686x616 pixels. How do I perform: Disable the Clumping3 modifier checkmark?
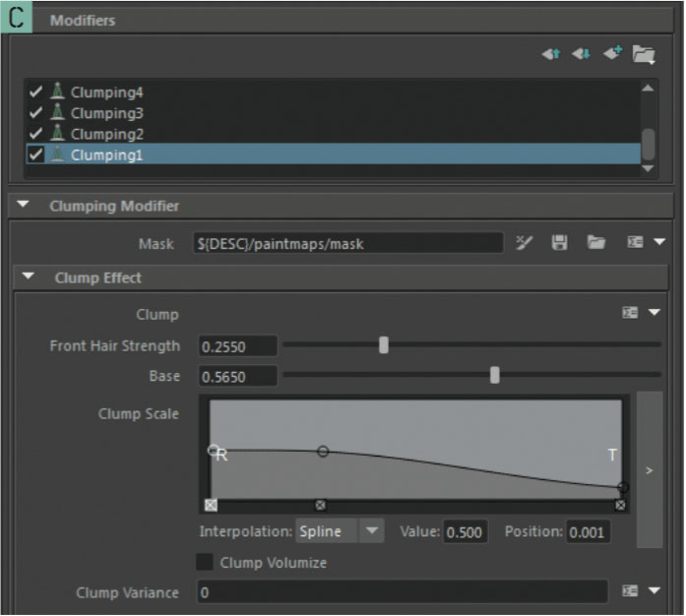(35, 112)
